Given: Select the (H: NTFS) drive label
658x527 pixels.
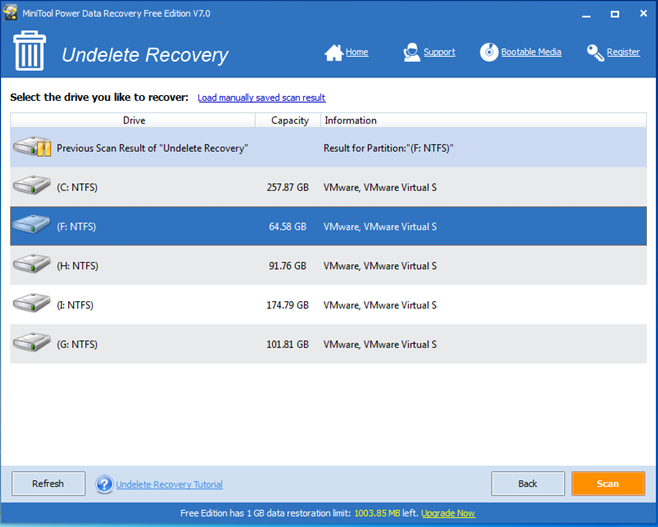Looking at the screenshot, I should click(78, 266).
